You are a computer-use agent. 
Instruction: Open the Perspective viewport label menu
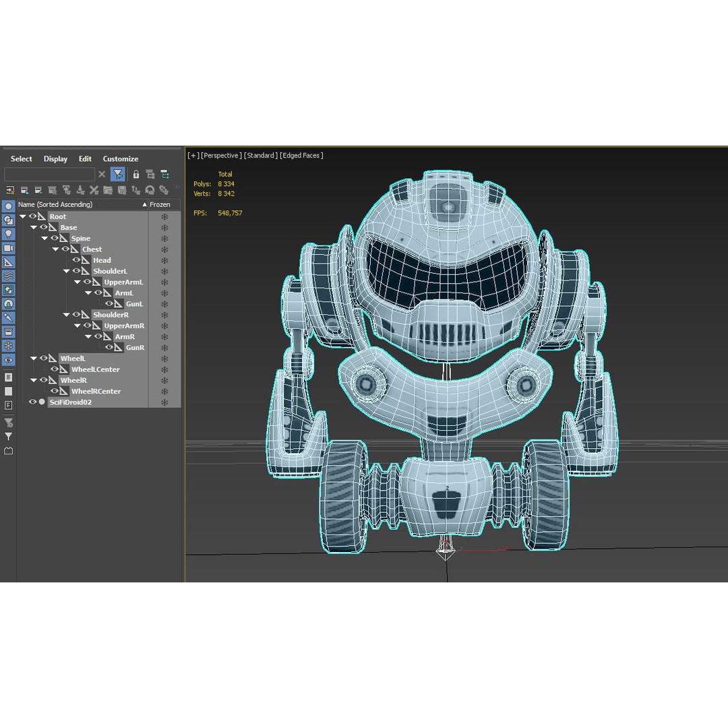221,156
